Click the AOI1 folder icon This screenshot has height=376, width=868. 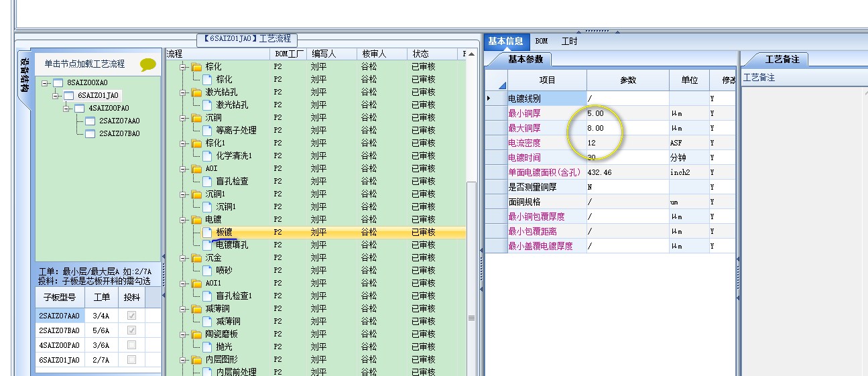[196, 283]
